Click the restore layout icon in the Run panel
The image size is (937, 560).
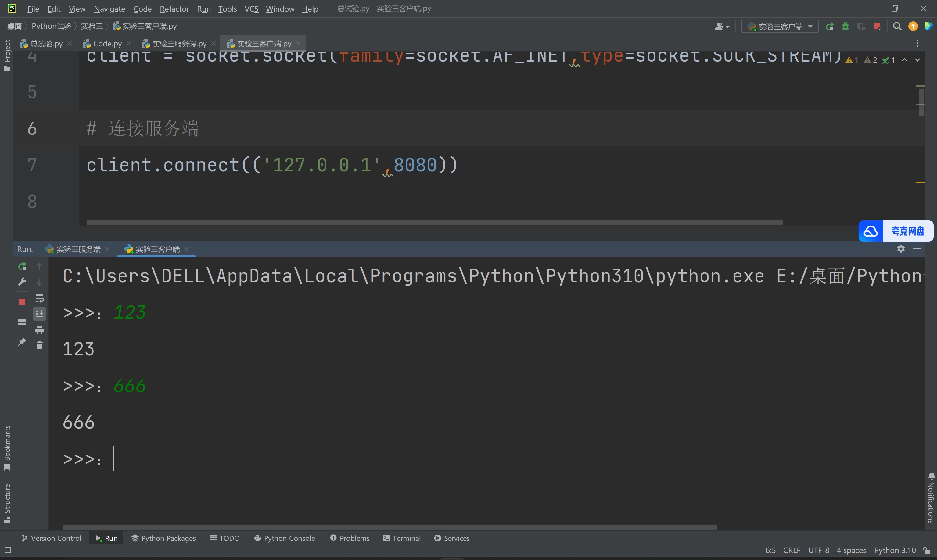point(22,322)
